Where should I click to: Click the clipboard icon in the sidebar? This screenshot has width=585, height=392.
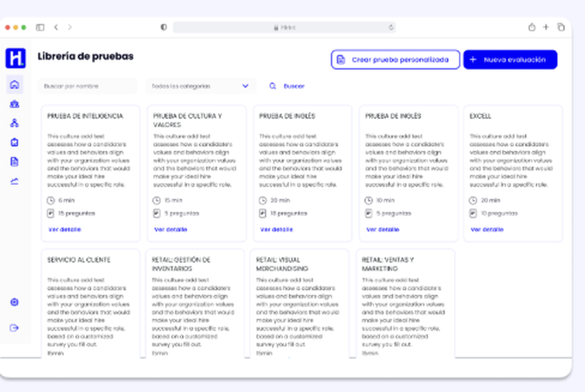[15, 142]
